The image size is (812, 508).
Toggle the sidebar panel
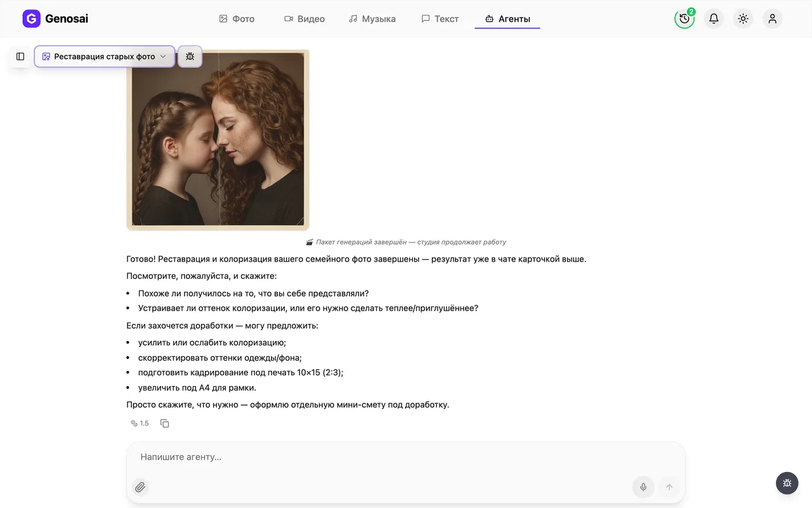(20, 57)
